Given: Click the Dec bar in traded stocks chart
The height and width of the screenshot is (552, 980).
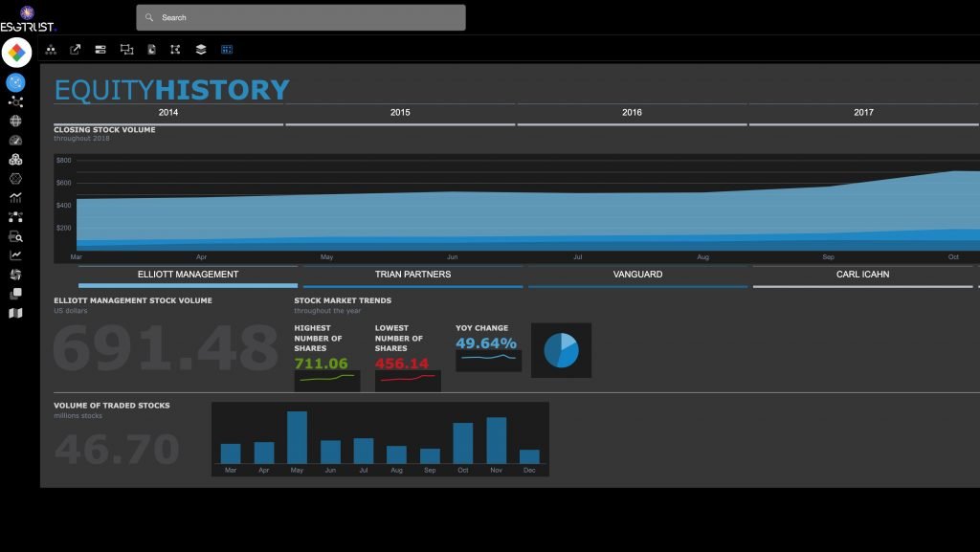Looking at the screenshot, I should [x=529, y=456].
